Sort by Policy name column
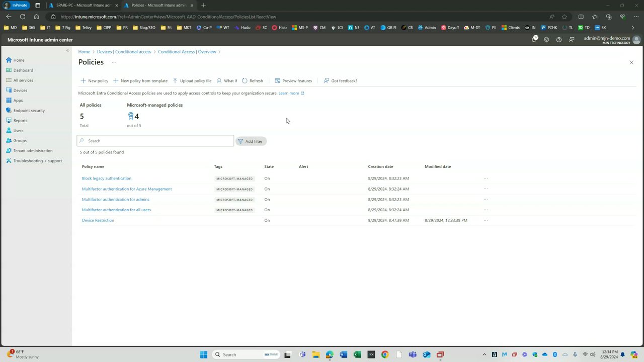Image resolution: width=644 pixels, height=362 pixels. [x=93, y=166]
